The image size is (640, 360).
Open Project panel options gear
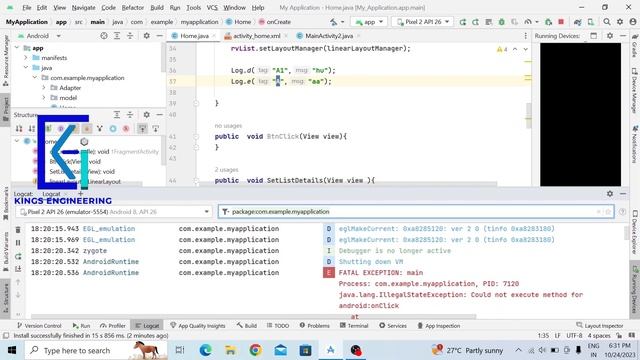147,36
